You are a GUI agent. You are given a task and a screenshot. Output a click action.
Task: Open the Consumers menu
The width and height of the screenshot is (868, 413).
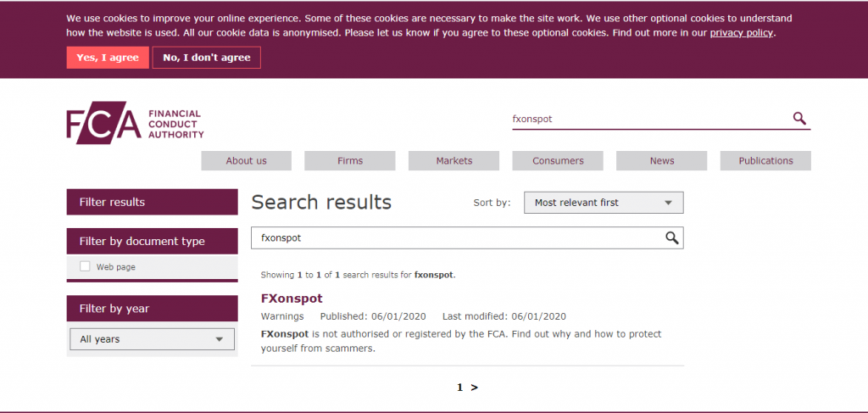pos(558,160)
